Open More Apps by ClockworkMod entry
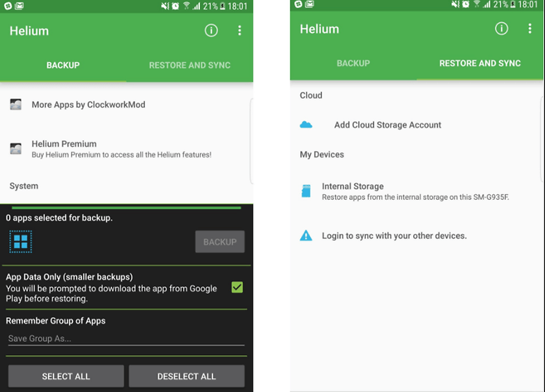The height and width of the screenshot is (392, 545). coord(125,104)
